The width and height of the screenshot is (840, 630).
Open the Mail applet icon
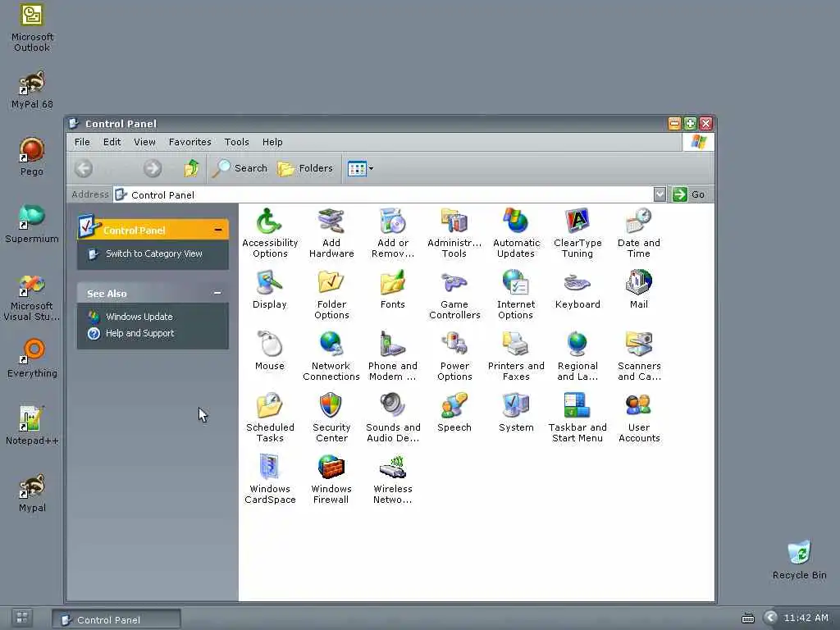point(638,283)
